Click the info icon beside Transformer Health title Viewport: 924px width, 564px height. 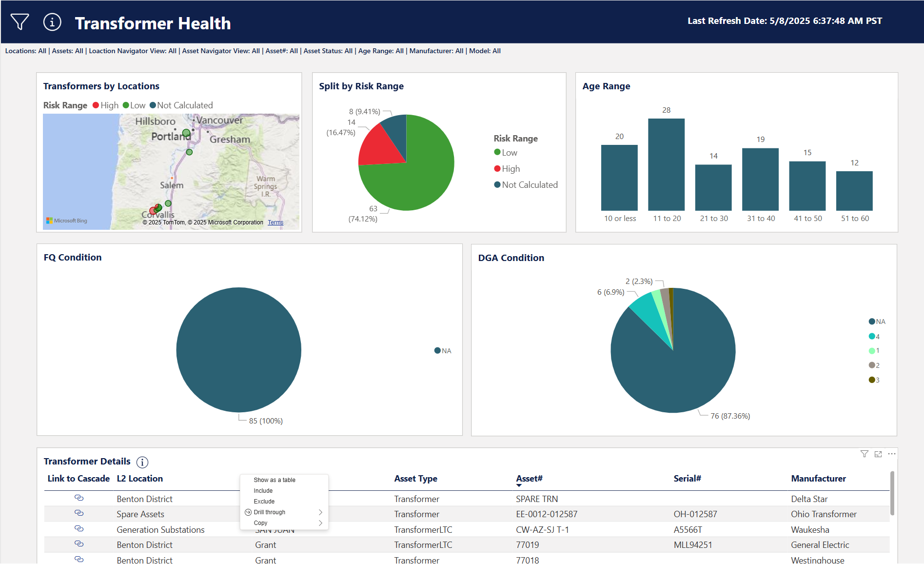pos(52,21)
